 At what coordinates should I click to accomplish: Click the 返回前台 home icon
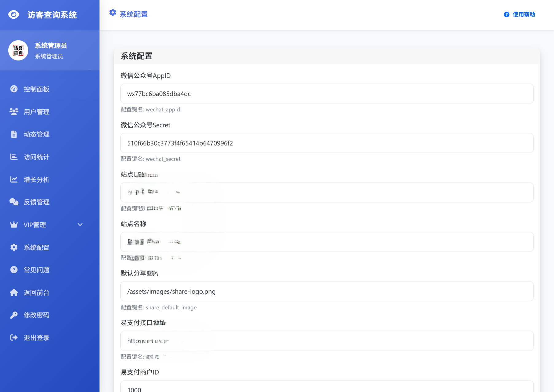coord(14,292)
